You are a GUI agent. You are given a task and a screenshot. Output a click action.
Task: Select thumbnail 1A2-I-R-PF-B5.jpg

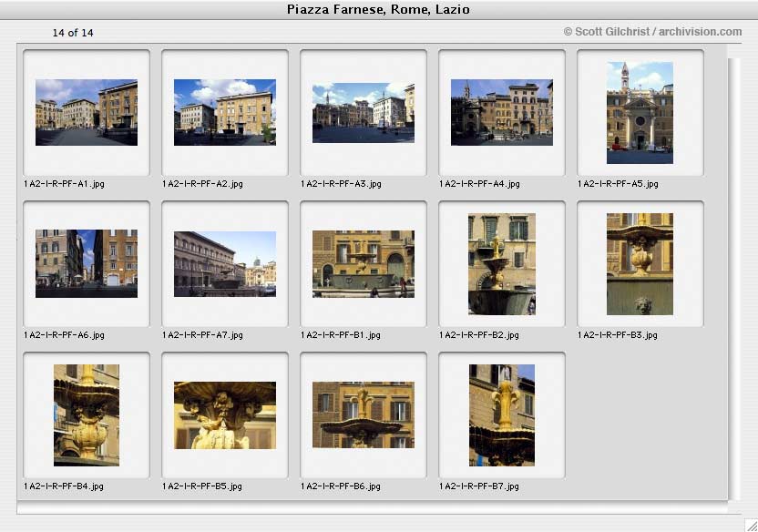[225, 415]
